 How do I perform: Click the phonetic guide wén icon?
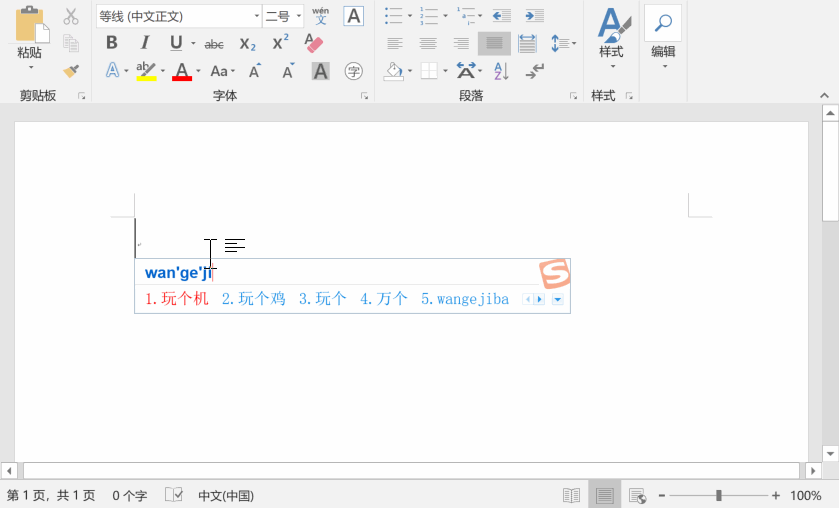(320, 16)
